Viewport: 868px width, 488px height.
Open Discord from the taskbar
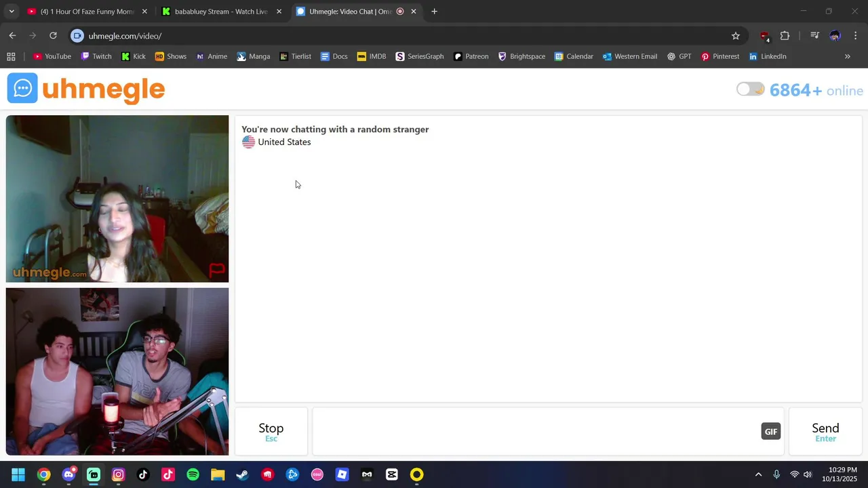click(68, 474)
